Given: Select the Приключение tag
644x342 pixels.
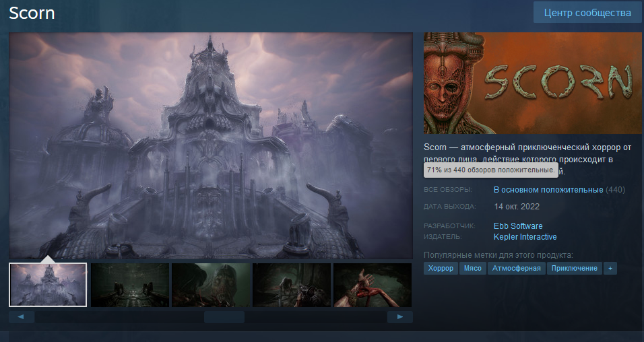Looking at the screenshot, I should [x=574, y=268].
